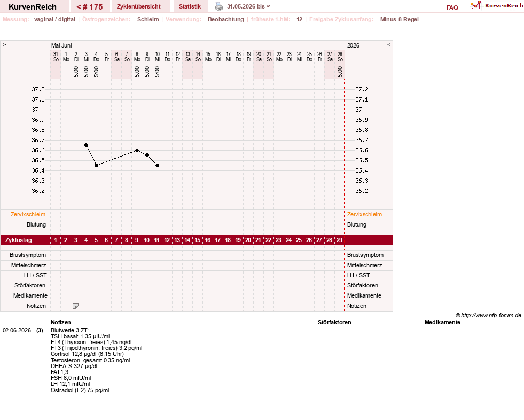Click the 'Minus-8-Regel' value
Viewport: 524px width, 420px height.
click(x=400, y=19)
